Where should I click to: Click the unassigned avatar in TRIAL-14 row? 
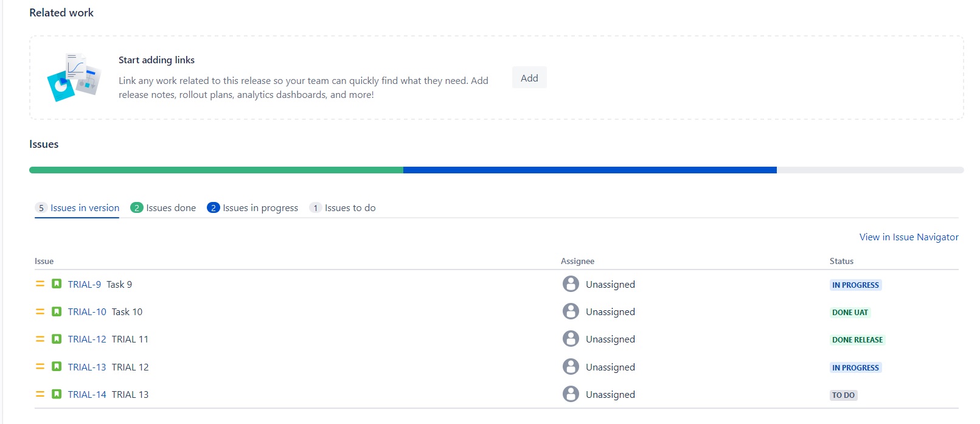pos(571,394)
